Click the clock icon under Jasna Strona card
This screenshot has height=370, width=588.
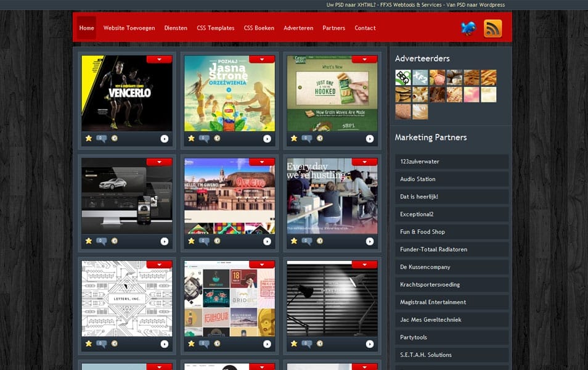(x=217, y=138)
